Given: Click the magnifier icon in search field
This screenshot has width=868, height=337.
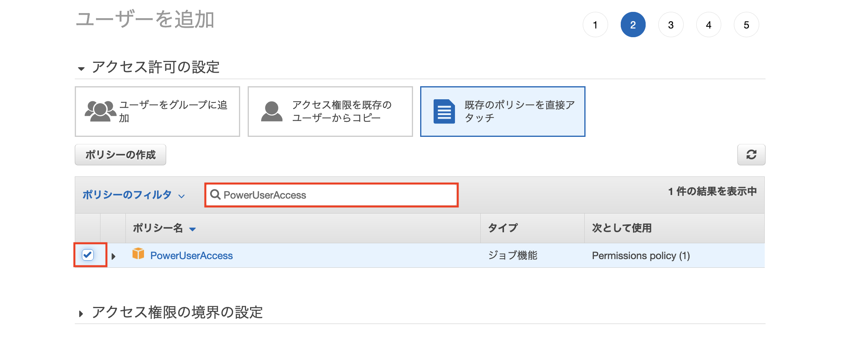Looking at the screenshot, I should (x=215, y=195).
